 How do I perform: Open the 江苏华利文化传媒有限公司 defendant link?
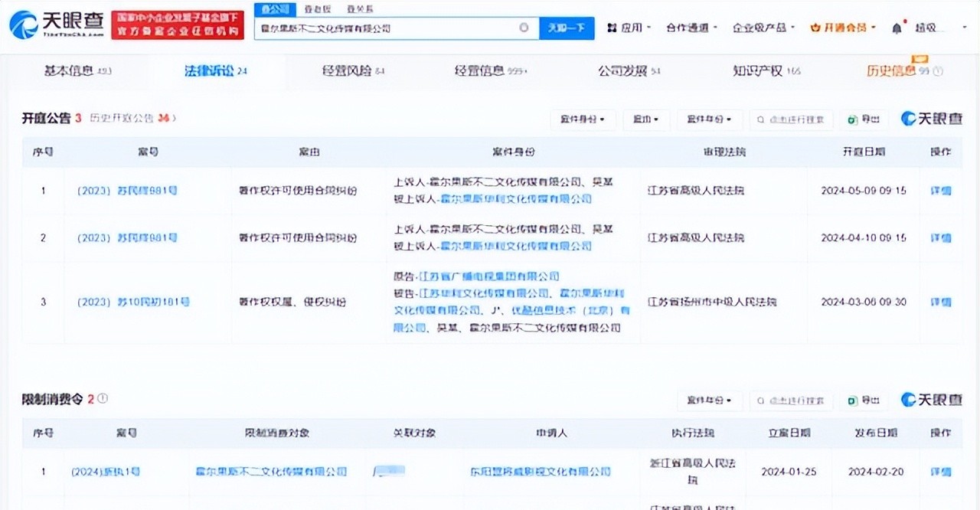click(484, 293)
